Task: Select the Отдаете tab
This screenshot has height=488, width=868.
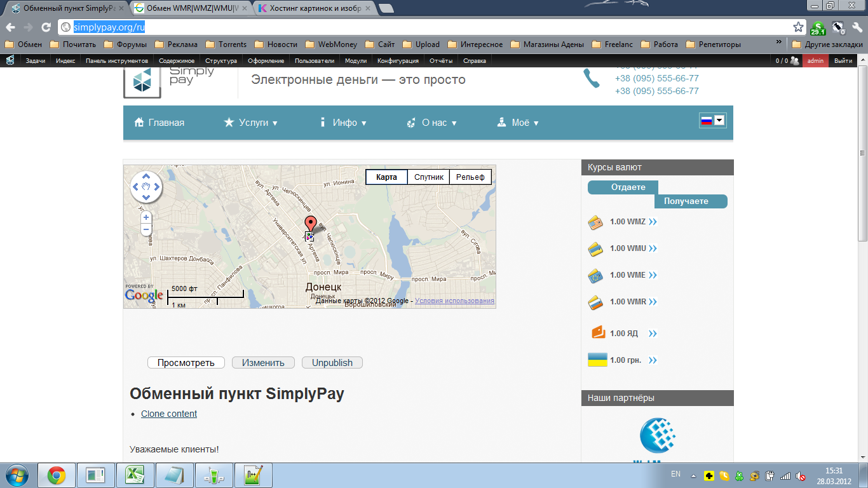Action: pyautogui.click(x=623, y=187)
